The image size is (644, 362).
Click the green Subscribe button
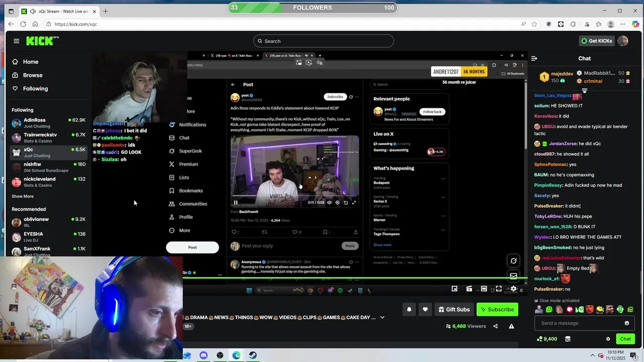coord(497,309)
